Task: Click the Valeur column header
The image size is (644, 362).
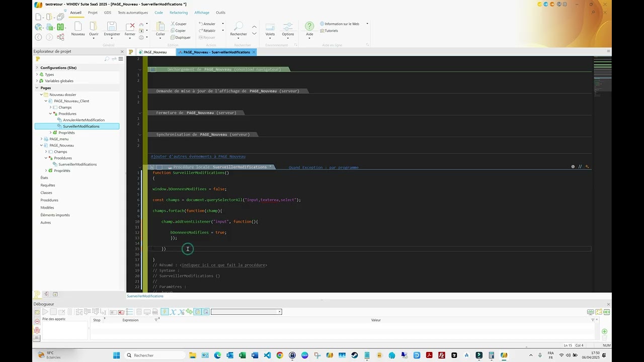Action: coord(376,320)
